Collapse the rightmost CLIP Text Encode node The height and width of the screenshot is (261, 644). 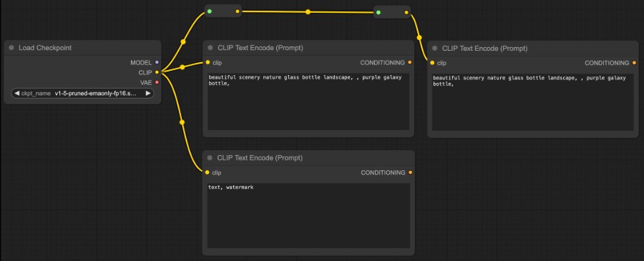click(434, 49)
